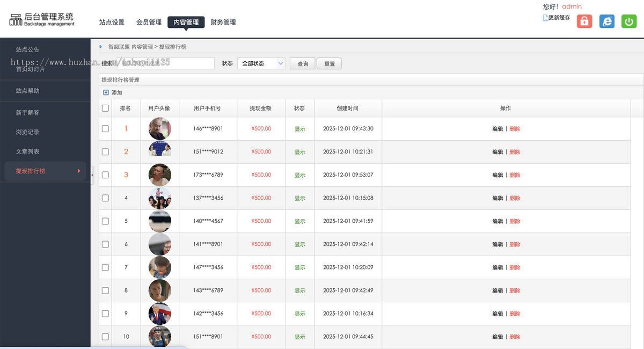Click the breadcrumb arrow before 智阅联盟

pos(100,47)
